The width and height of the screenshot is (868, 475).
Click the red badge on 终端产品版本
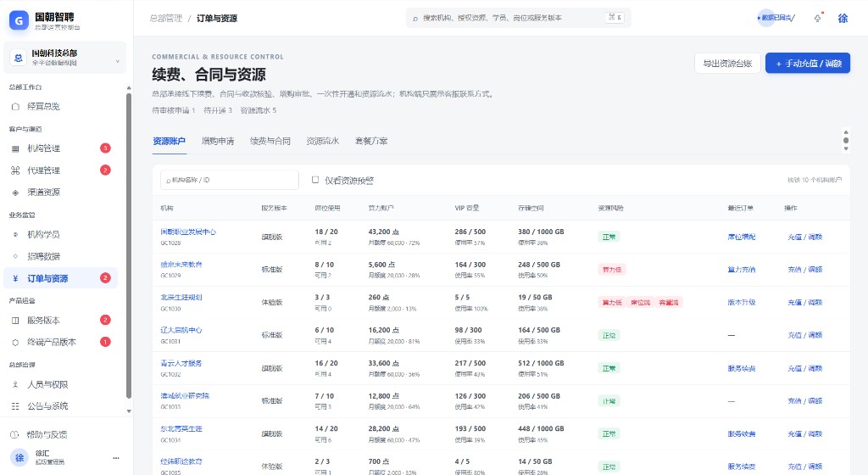(105, 342)
